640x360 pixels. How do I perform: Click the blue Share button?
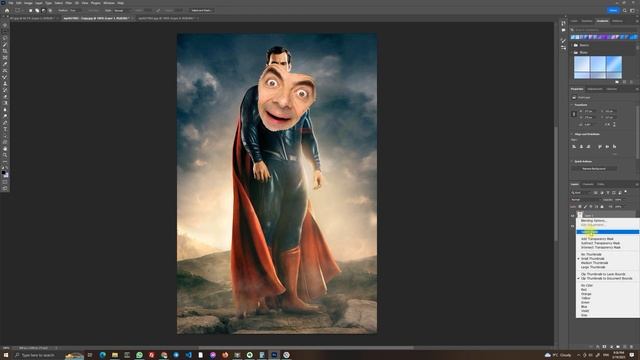pos(613,10)
